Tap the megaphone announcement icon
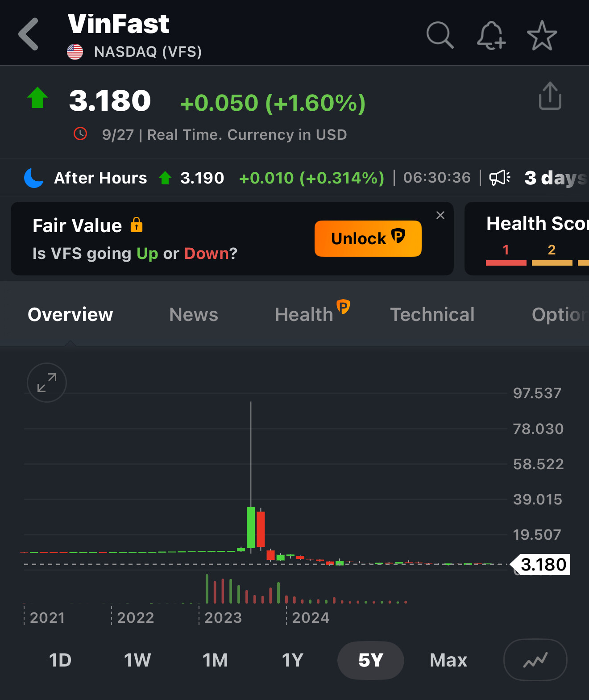The width and height of the screenshot is (589, 700). click(500, 178)
